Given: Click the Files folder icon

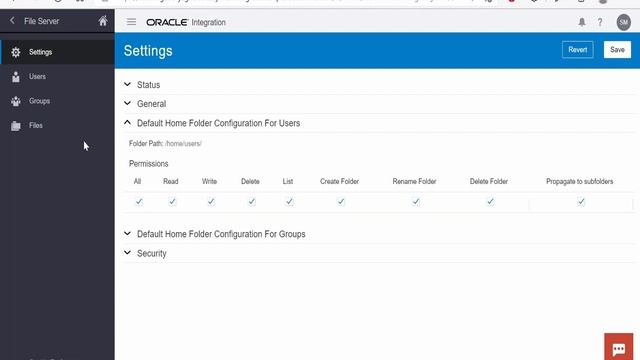Looking at the screenshot, I should 16,126.
